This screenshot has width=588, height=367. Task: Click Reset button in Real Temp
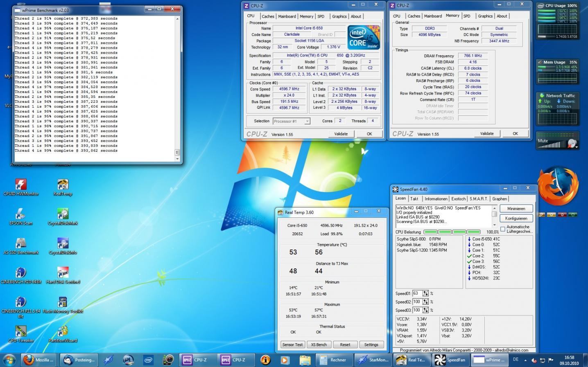pyautogui.click(x=345, y=344)
